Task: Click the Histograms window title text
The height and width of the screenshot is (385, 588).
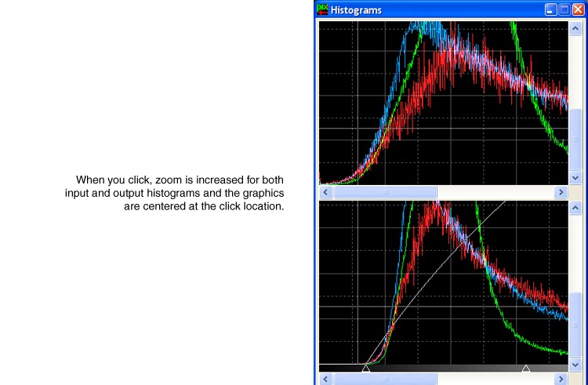Action: [356, 10]
